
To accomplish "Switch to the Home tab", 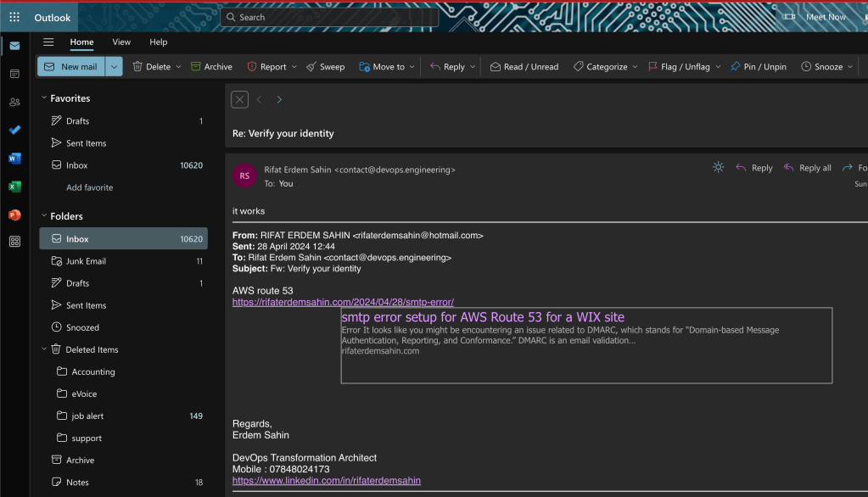I will 81,42.
